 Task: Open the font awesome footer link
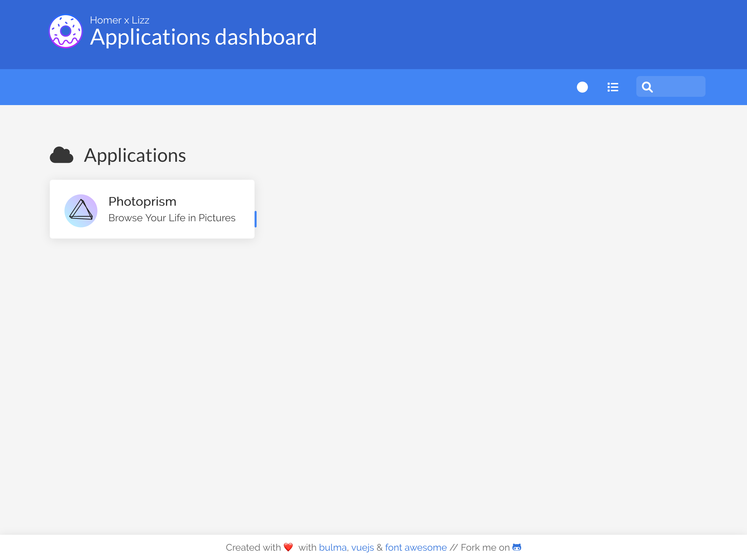point(416,548)
